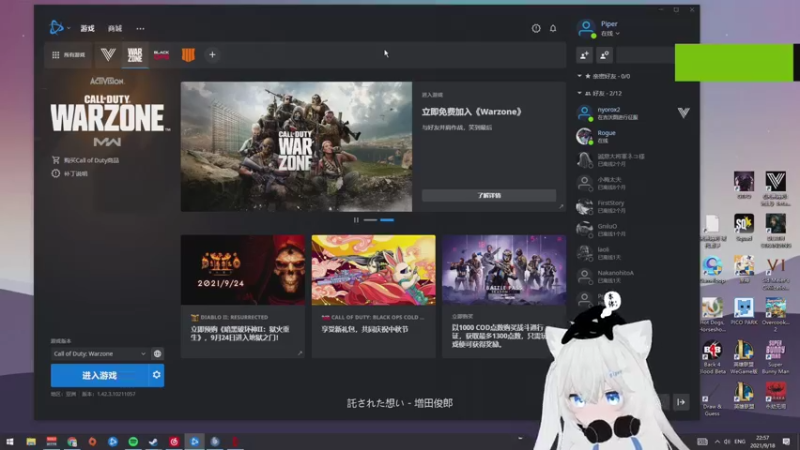Add a game with the plus button
This screenshot has width=800, height=450.
pyautogui.click(x=212, y=55)
